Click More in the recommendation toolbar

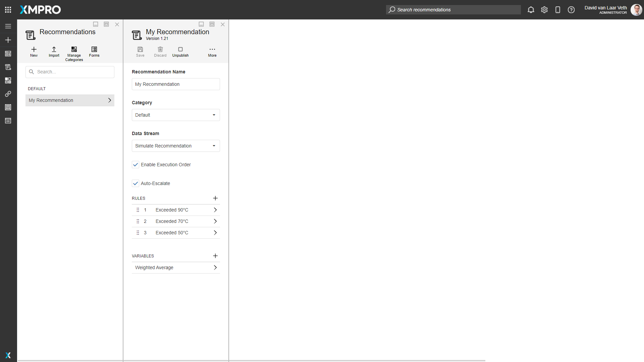click(x=212, y=51)
